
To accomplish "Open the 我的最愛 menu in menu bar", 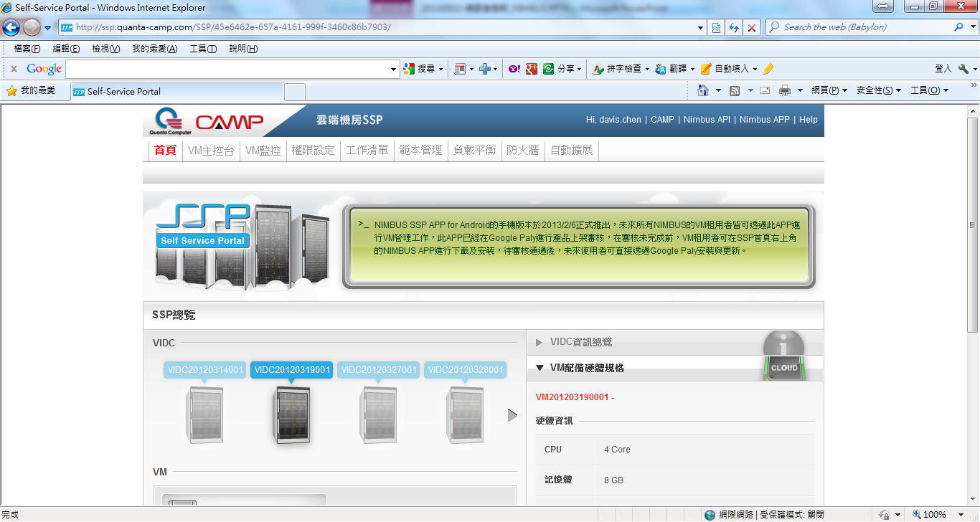I will (x=154, y=49).
